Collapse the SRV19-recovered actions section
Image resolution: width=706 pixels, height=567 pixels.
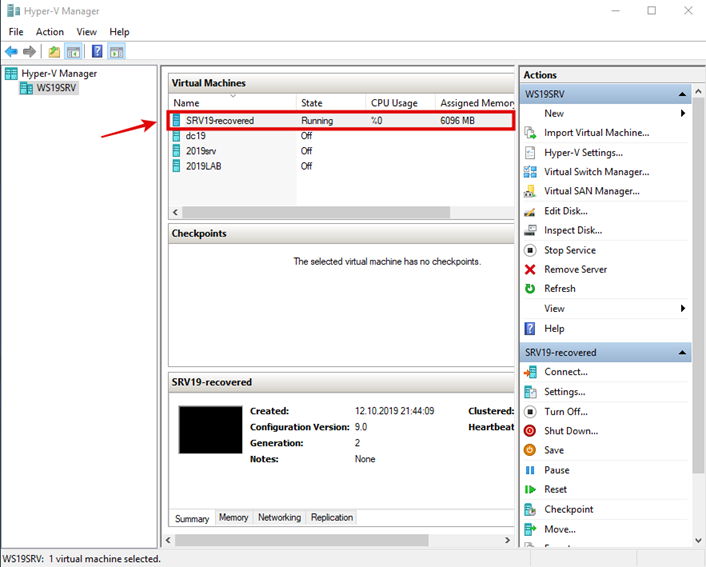point(682,353)
